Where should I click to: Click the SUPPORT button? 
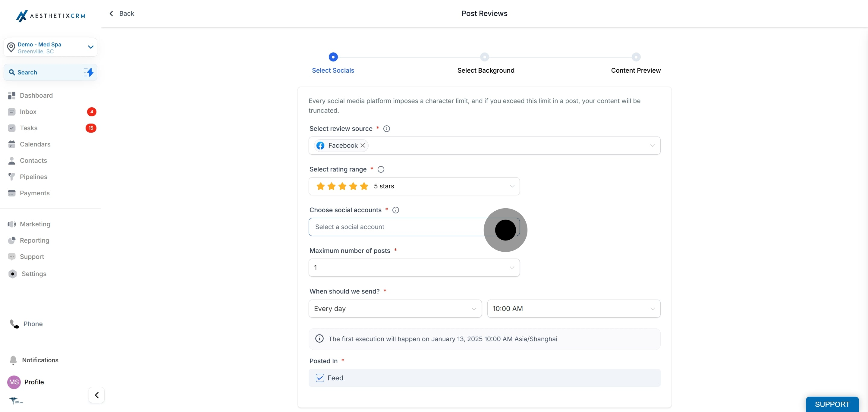(832, 404)
